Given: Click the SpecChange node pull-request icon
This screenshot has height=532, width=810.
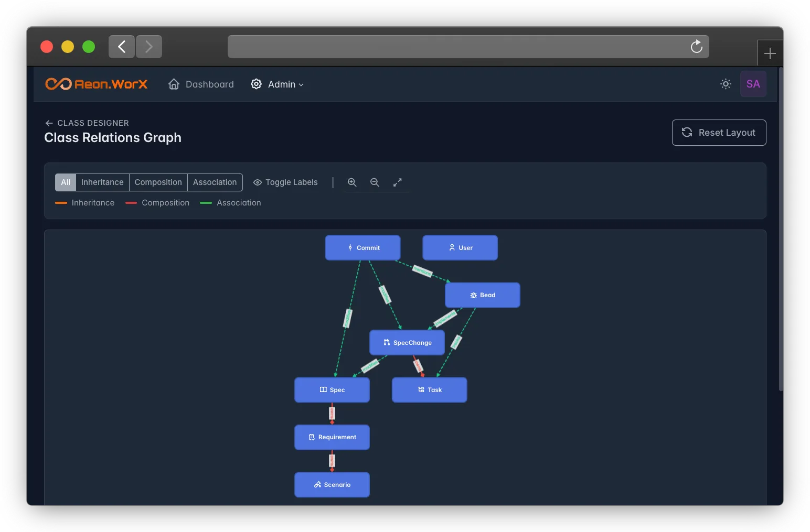Looking at the screenshot, I should 387,342.
